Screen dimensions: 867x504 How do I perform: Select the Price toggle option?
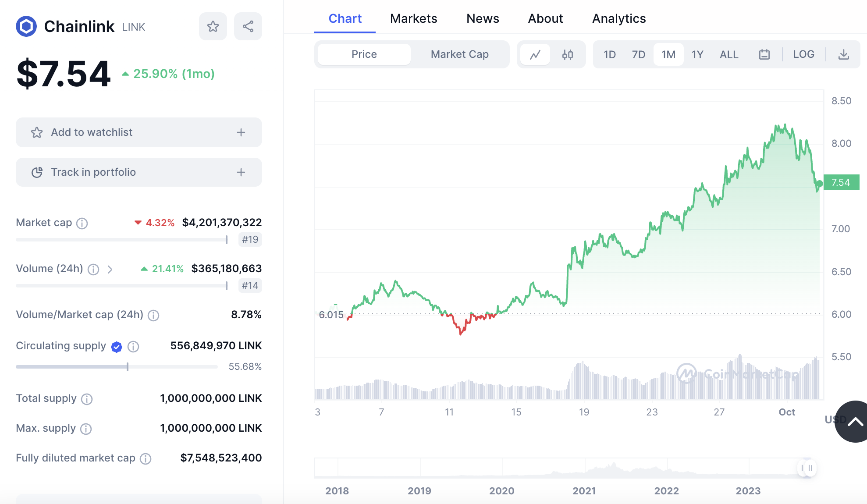tap(364, 54)
